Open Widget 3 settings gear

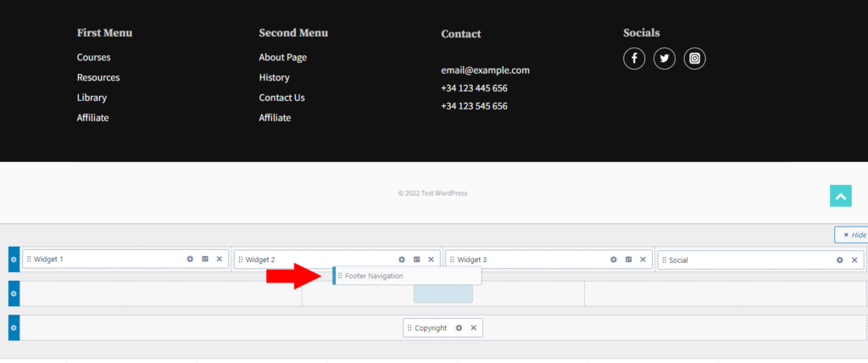614,260
